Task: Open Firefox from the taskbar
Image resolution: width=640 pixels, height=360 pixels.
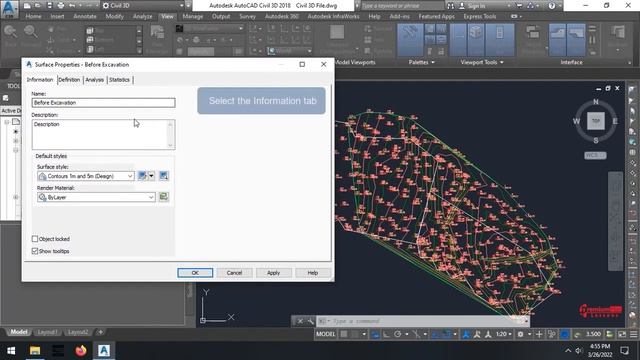Action: [x=81, y=351]
